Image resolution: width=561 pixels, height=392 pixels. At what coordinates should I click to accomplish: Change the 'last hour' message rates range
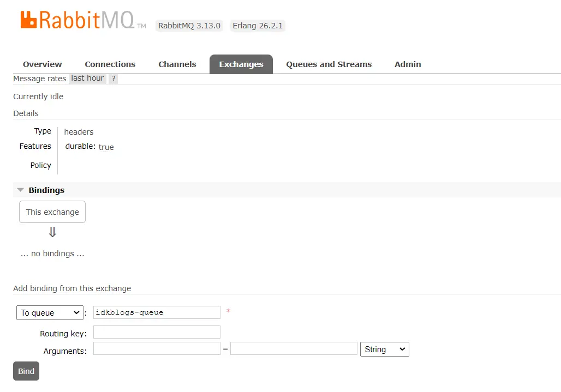click(x=87, y=79)
